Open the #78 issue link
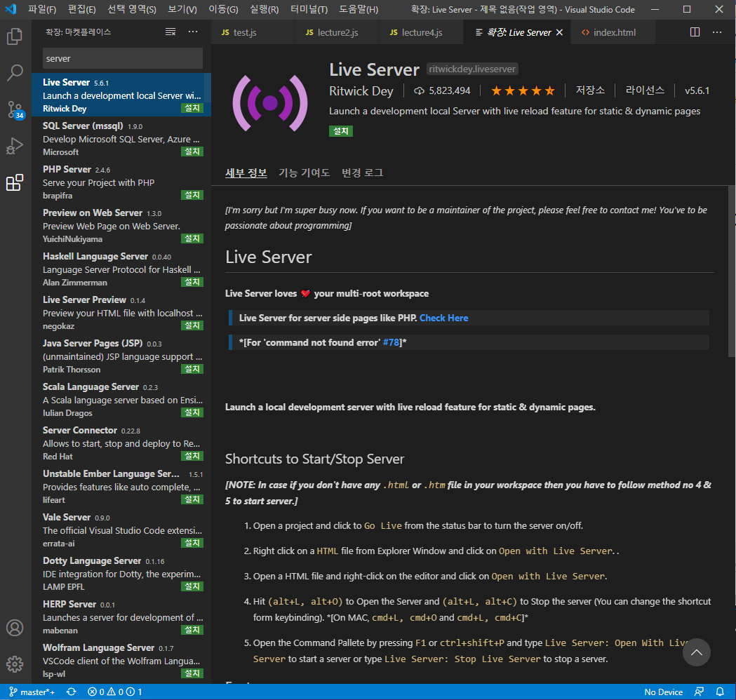736x700 pixels. (391, 342)
